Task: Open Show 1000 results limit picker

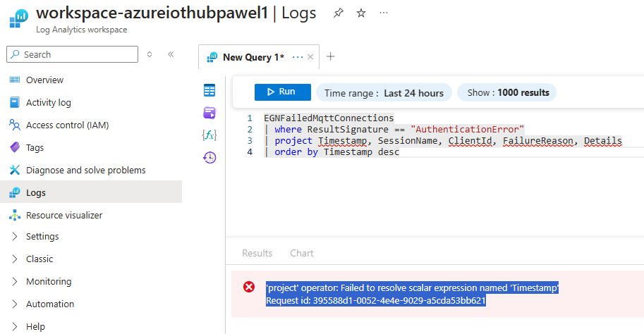Action: 507,92
